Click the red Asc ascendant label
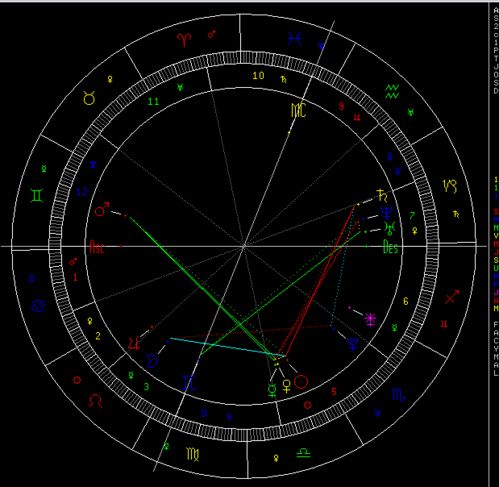The image size is (499, 487). tap(97, 248)
